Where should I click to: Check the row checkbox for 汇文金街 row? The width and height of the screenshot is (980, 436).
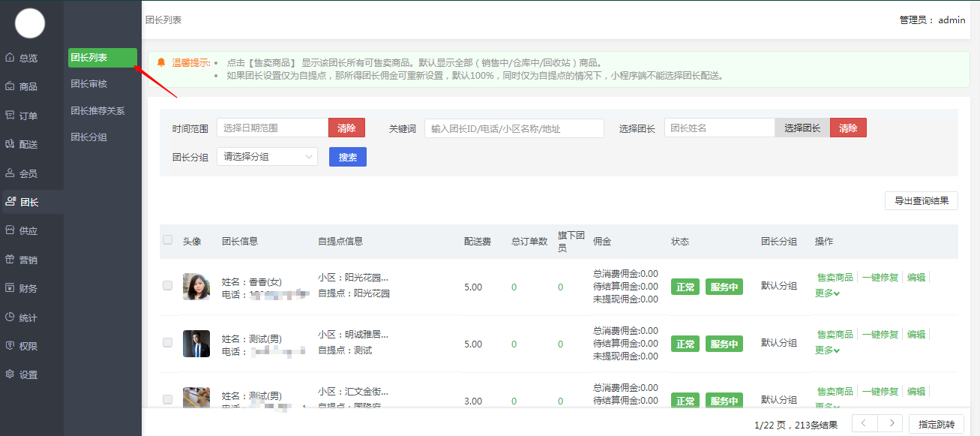coord(168,399)
